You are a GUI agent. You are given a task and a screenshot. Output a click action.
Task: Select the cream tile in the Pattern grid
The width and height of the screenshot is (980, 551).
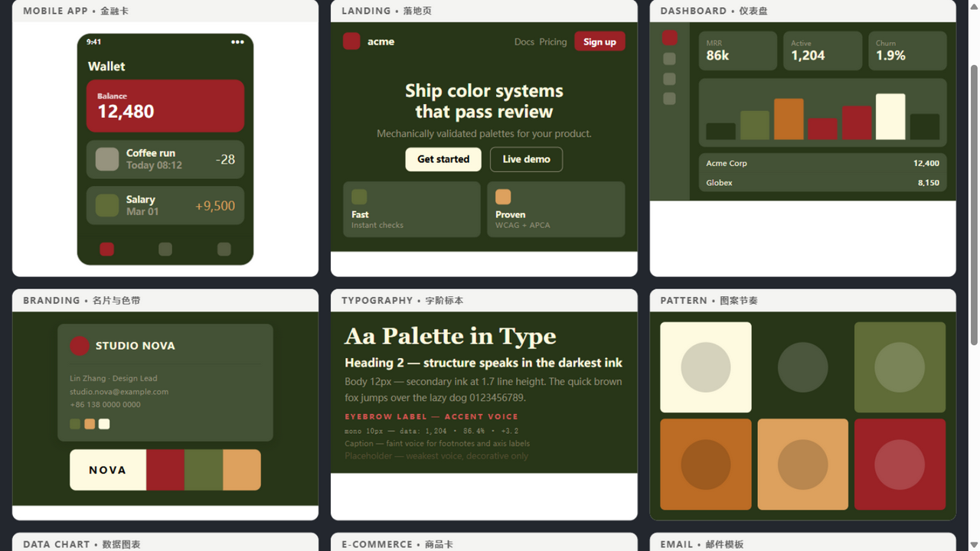pos(706,367)
